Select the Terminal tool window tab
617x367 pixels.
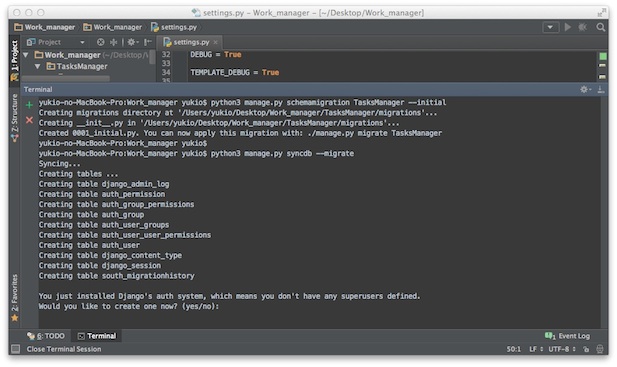click(x=97, y=336)
